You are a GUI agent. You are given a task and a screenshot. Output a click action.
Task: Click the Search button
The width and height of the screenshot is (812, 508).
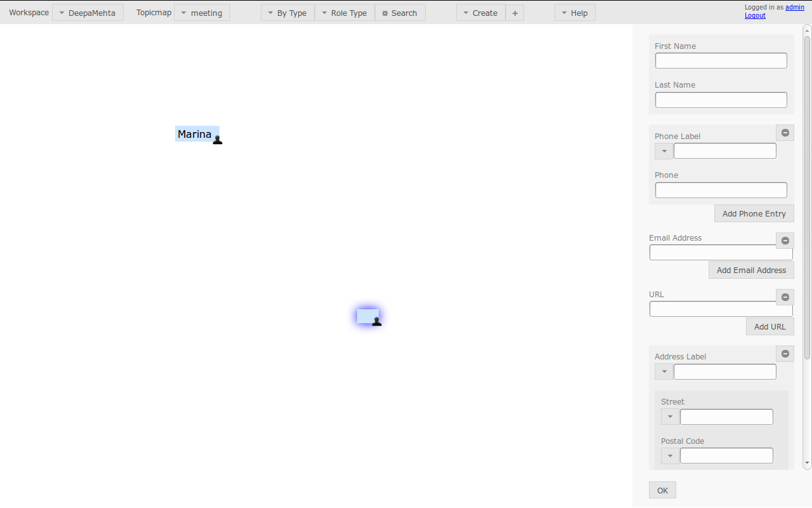(400, 13)
